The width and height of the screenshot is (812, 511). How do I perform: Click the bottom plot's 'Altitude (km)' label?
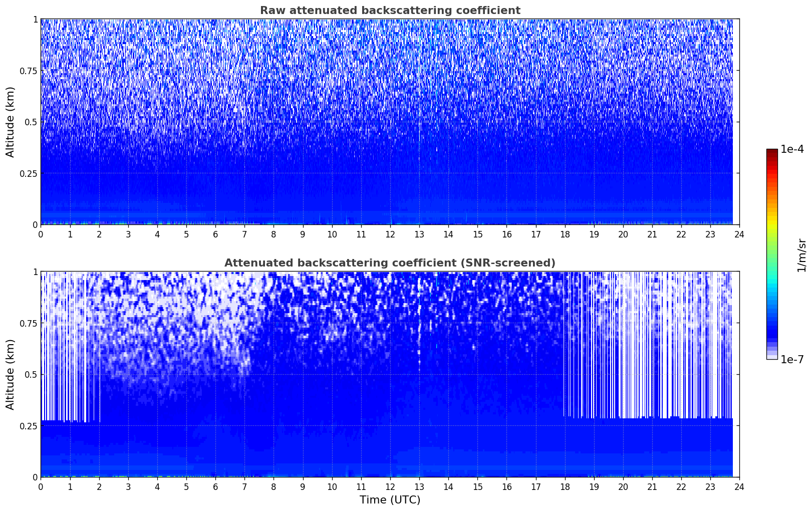tap(11, 374)
